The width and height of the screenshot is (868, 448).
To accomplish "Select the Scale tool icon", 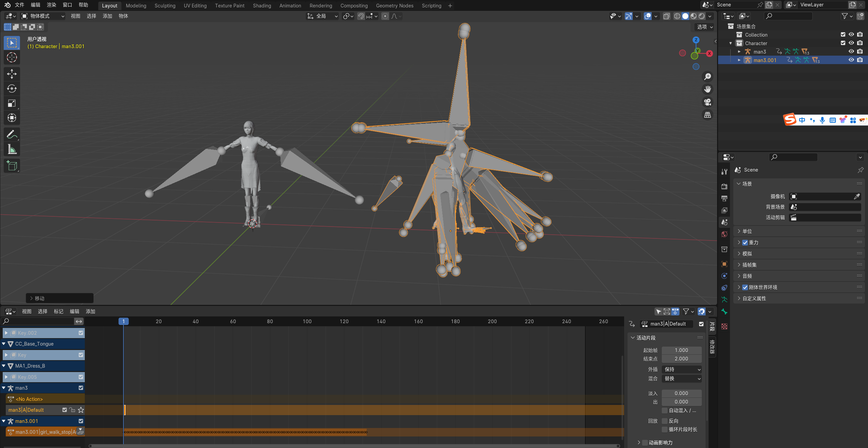I will 12,103.
